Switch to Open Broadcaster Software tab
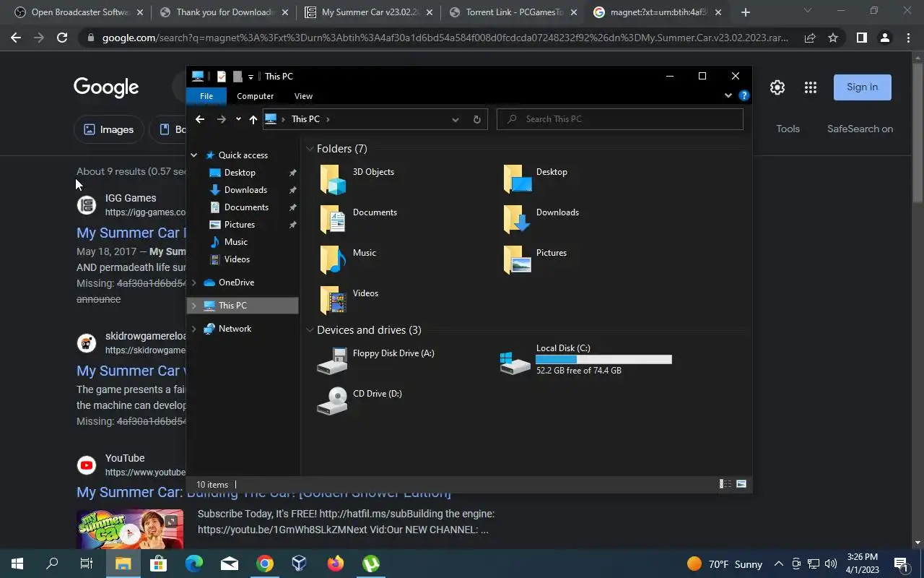Viewport: 924px width, 578px height. (x=78, y=12)
